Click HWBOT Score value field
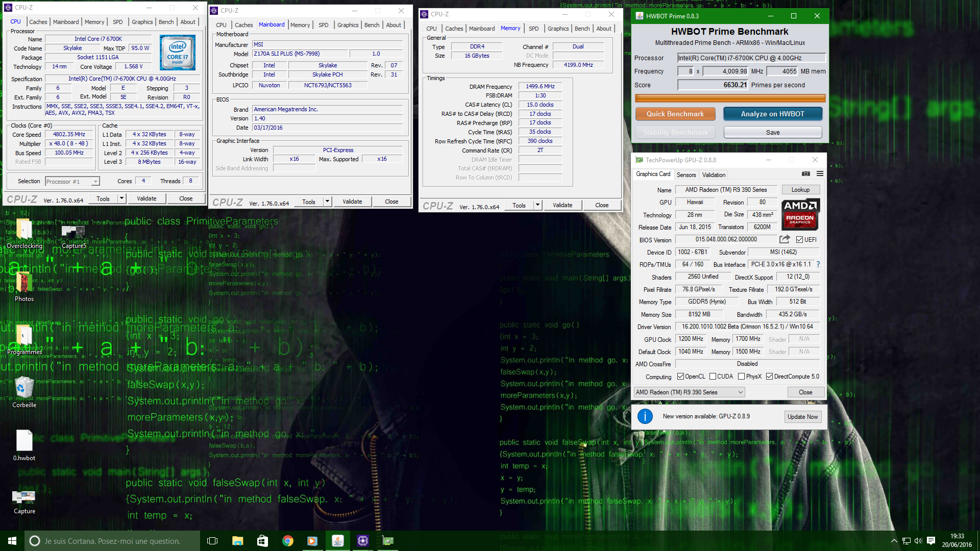This screenshot has width=980, height=551. click(713, 85)
